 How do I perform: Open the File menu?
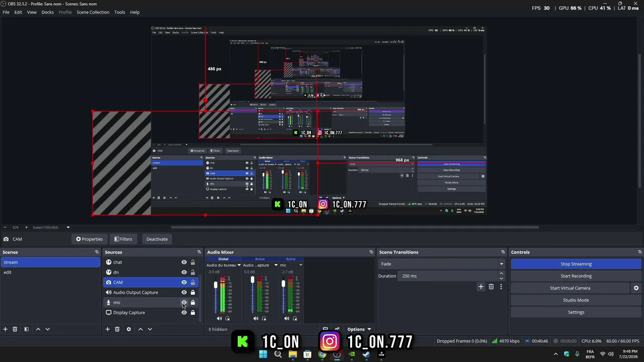pos(6,12)
